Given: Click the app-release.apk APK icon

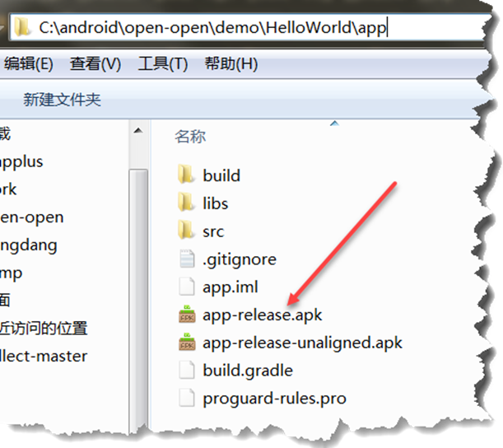Looking at the screenshot, I should (187, 315).
